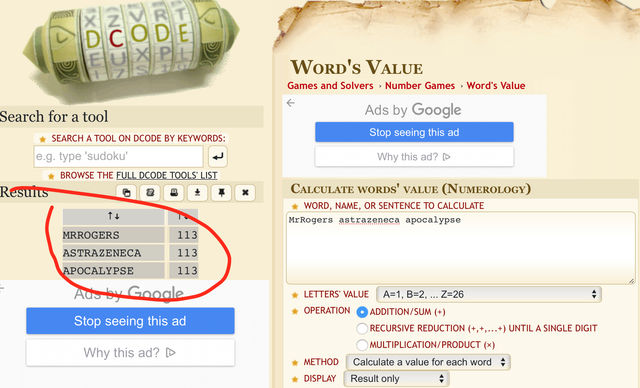Click the ASTRAZENECA result cell
640x388 pixels.
click(113, 253)
